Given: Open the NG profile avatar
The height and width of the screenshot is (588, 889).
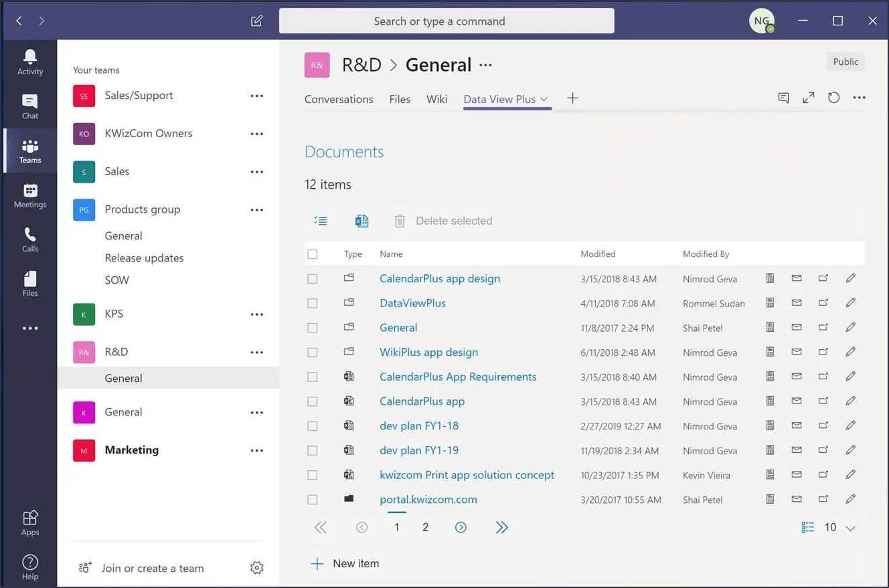Looking at the screenshot, I should point(761,21).
